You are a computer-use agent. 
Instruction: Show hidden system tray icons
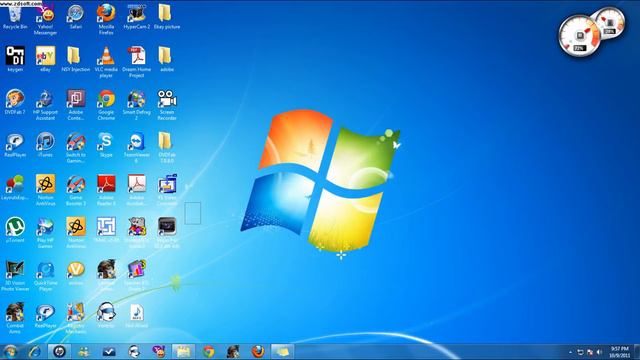pos(571,352)
